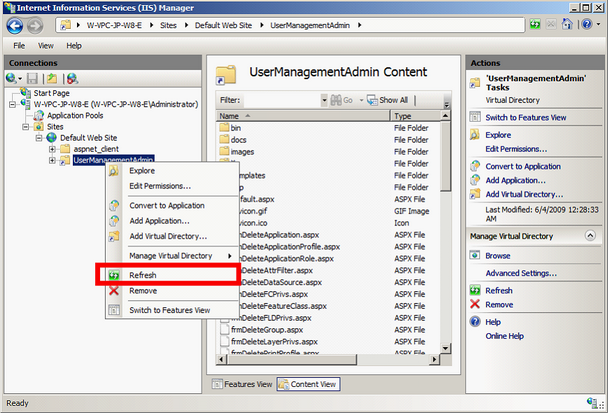Select Application Pools in the tree
608x413 pixels.
pos(75,116)
